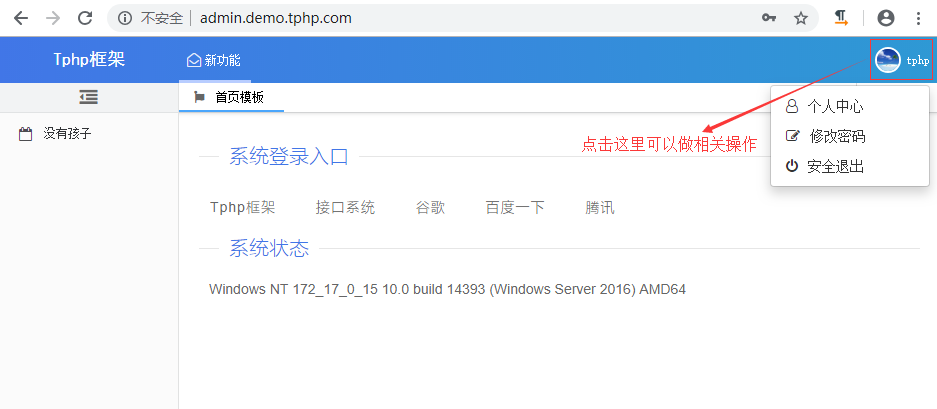937x409 pixels.
Task: Click the Windows NT system status text
Action: (448, 289)
